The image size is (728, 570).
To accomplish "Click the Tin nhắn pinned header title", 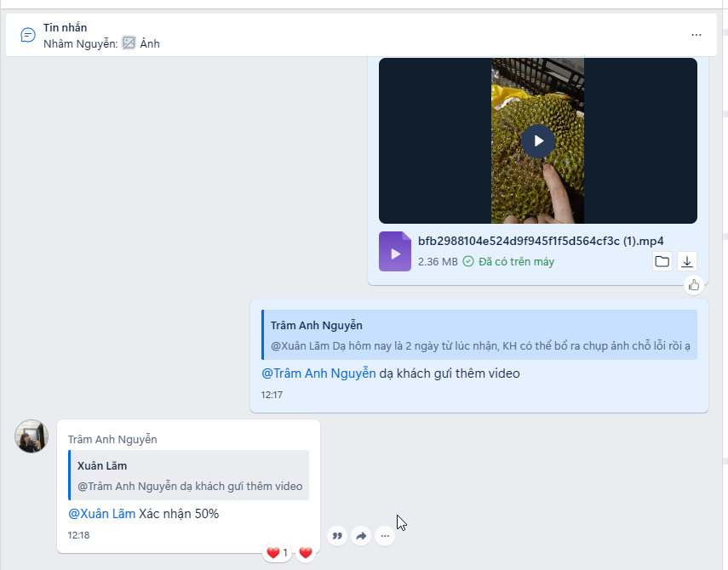I will [x=65, y=28].
